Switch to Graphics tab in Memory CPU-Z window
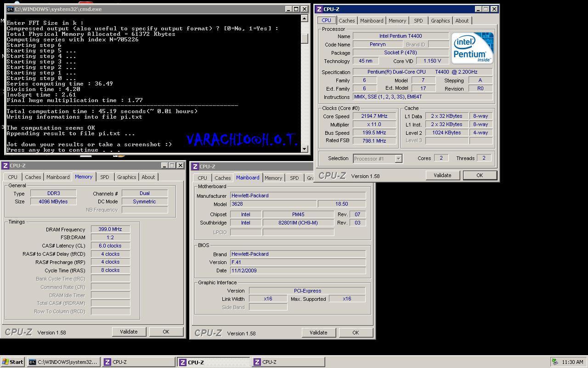 126,177
